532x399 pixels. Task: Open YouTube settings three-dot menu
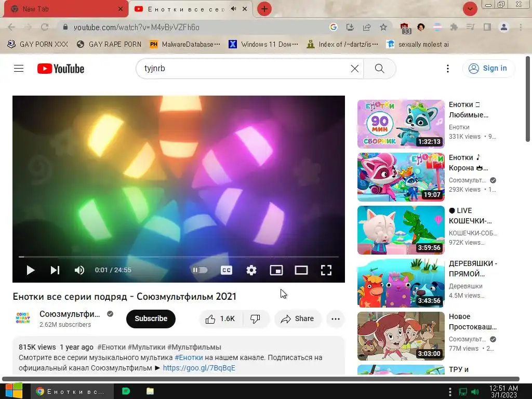[x=448, y=69]
